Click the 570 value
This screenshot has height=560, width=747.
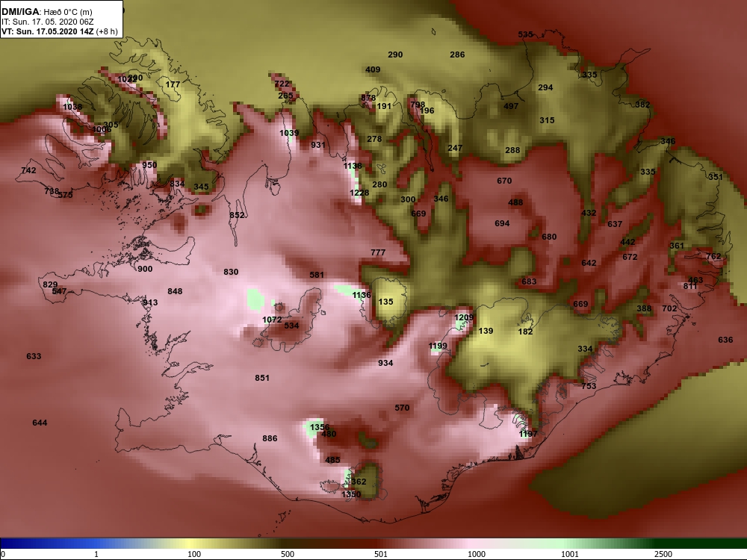click(402, 408)
